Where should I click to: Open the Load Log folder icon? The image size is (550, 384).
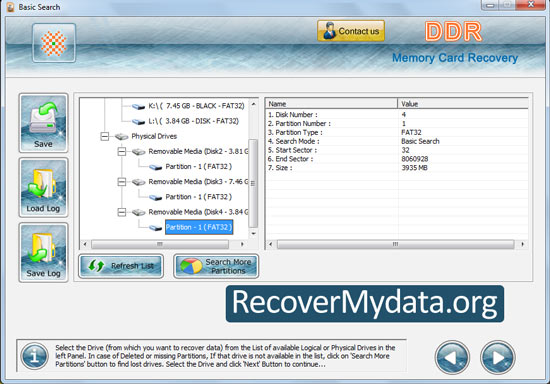pos(43,187)
